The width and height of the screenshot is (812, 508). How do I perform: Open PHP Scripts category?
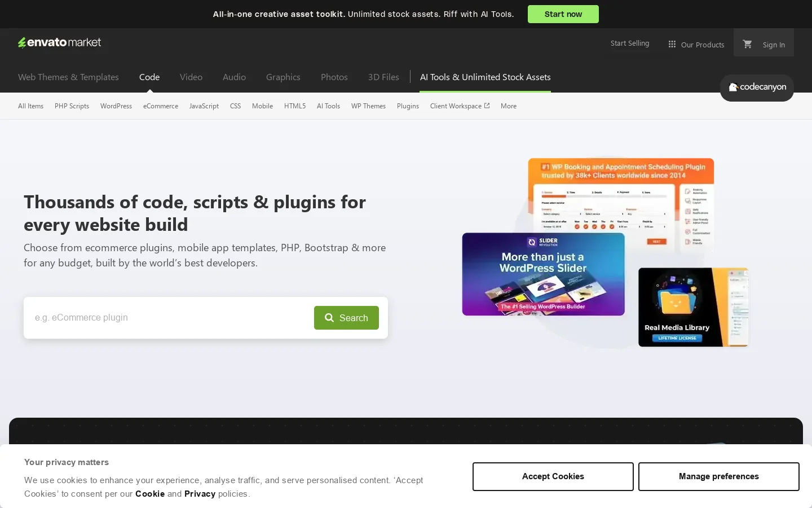pyautogui.click(x=72, y=106)
